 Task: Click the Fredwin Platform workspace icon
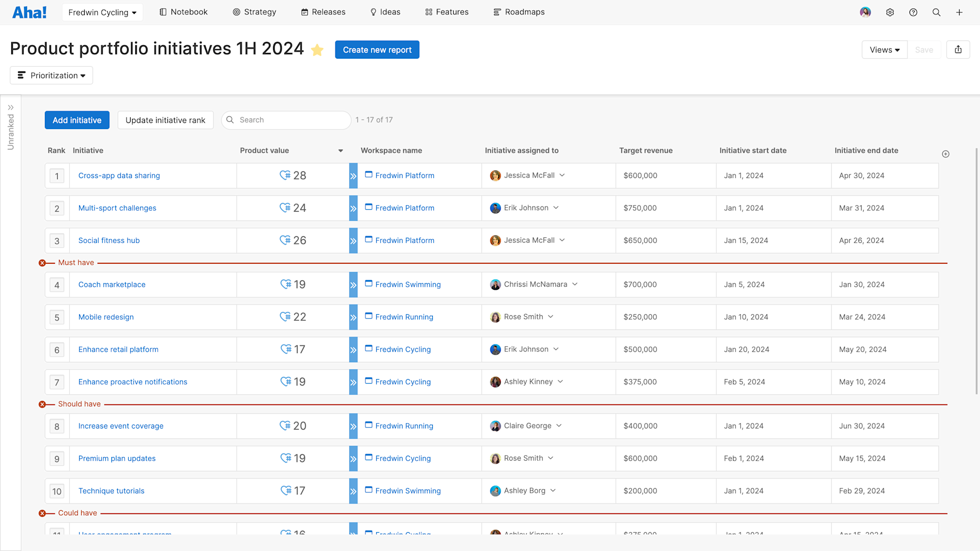coord(369,175)
